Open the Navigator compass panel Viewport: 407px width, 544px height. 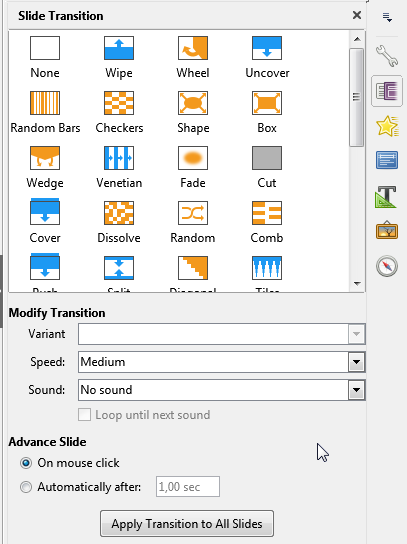point(387,266)
